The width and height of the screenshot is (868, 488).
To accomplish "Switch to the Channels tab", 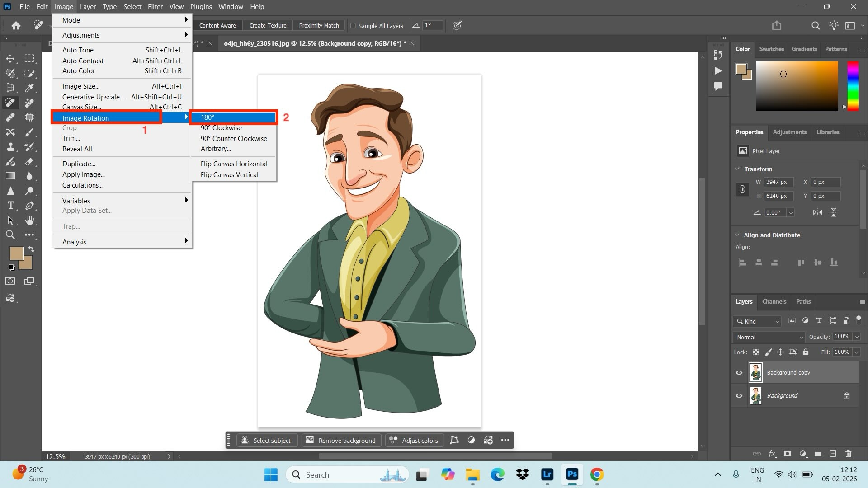I will click(774, 301).
